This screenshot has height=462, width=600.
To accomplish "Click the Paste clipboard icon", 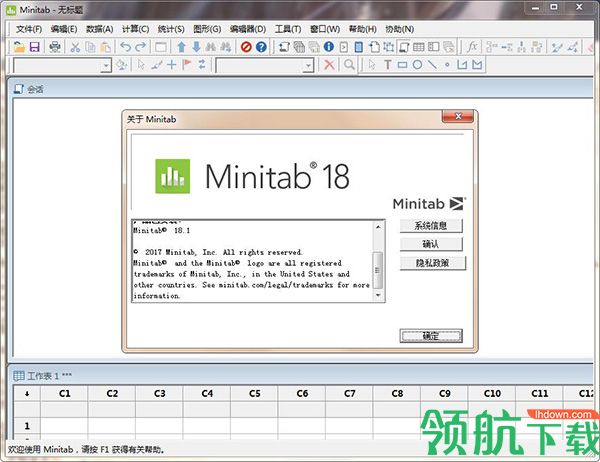I will (105, 47).
